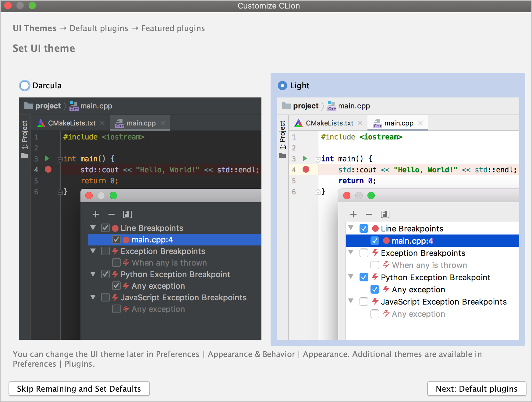Collapse Line Breakpoints tree in Darcula preview
This screenshot has width=532, height=402.
(93, 228)
